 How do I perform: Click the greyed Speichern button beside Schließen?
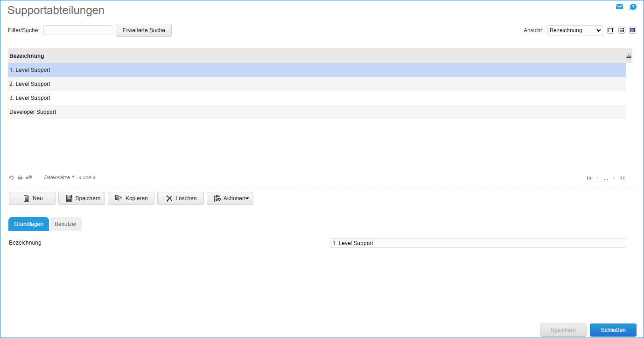click(563, 330)
